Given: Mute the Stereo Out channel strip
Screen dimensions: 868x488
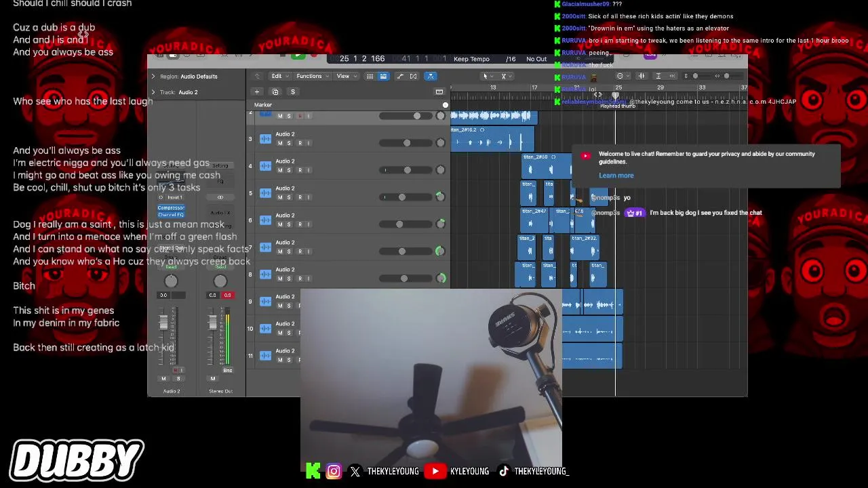Looking at the screenshot, I should (x=212, y=379).
